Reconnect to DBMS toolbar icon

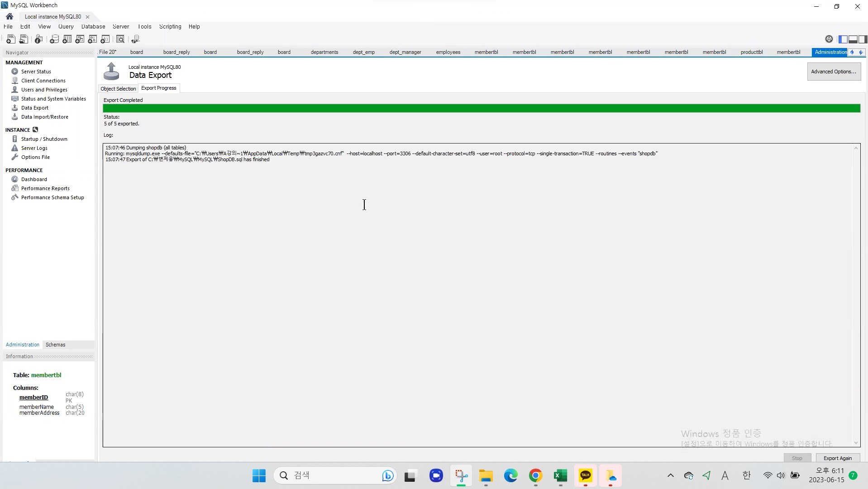135,39
